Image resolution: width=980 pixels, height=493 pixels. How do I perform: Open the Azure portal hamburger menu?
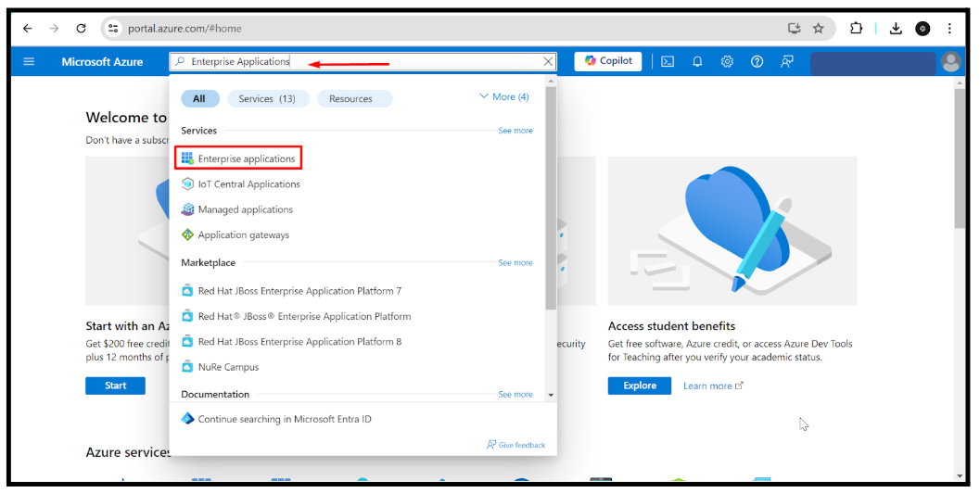point(29,62)
